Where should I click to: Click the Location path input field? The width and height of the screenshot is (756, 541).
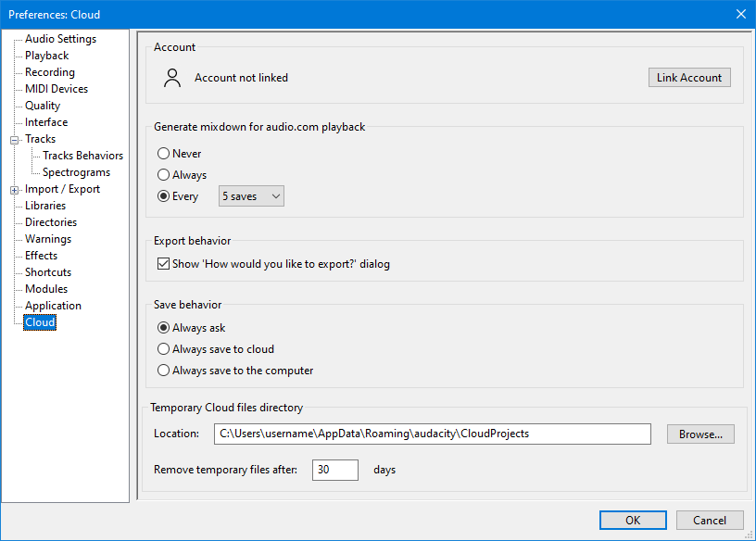click(x=433, y=434)
